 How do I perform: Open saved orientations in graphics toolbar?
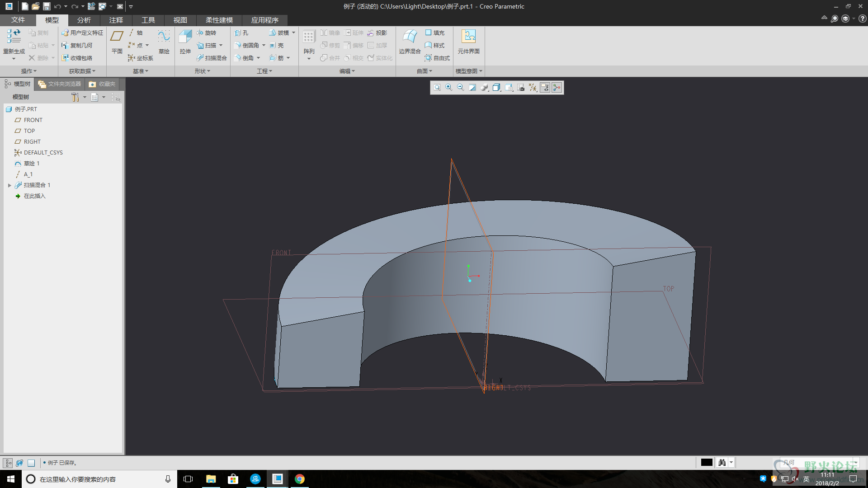(x=509, y=88)
